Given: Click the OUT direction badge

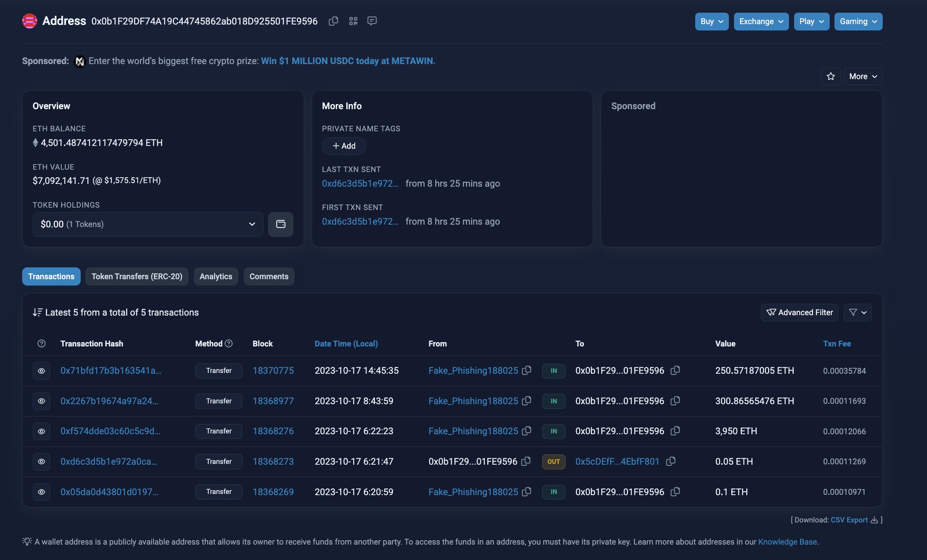Looking at the screenshot, I should (x=554, y=462).
